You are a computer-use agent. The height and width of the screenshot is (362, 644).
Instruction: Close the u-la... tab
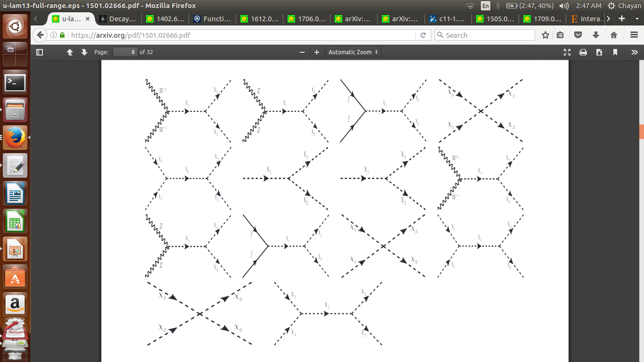click(88, 19)
